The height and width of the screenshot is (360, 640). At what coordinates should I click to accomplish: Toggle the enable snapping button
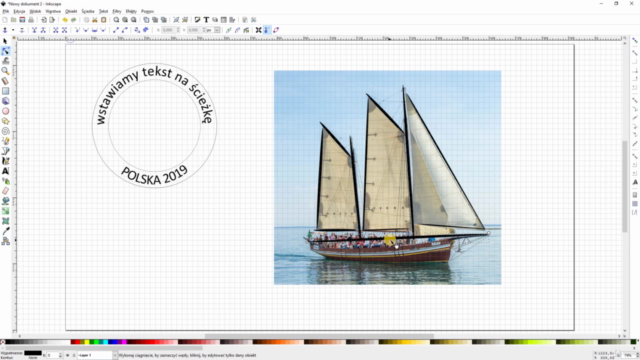635,40
